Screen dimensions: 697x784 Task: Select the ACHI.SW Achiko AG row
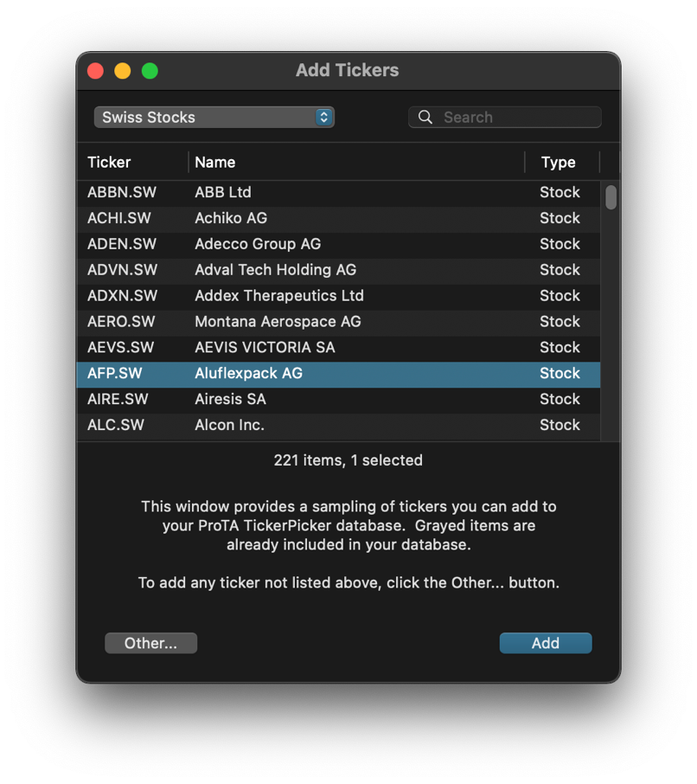(337, 218)
